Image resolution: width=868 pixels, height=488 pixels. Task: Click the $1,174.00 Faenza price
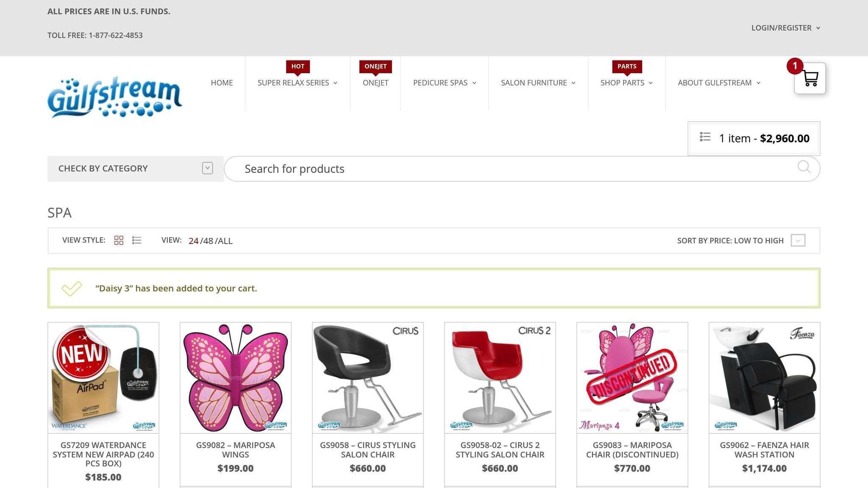pyautogui.click(x=765, y=469)
